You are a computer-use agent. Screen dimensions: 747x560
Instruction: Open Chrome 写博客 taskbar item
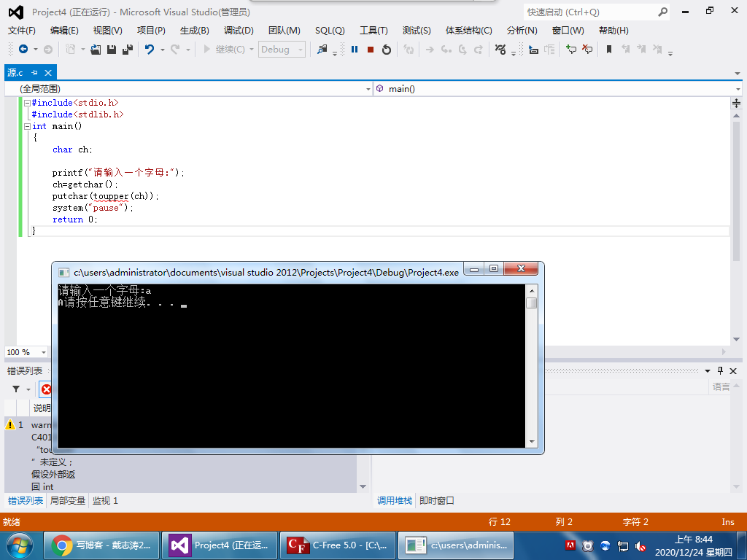[x=101, y=545]
